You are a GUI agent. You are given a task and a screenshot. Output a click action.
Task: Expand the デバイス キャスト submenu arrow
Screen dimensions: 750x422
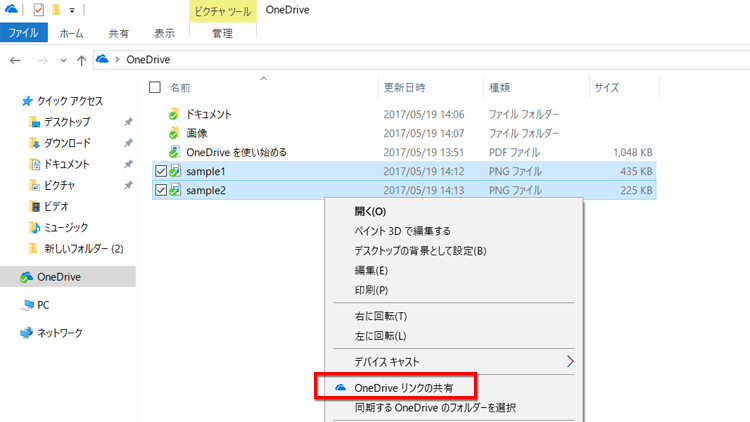pos(570,361)
